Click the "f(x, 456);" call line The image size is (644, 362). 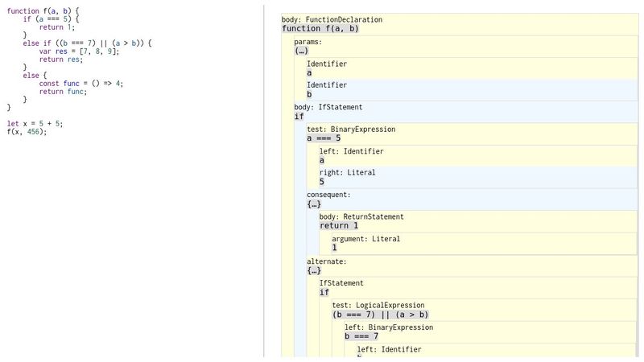click(27, 132)
